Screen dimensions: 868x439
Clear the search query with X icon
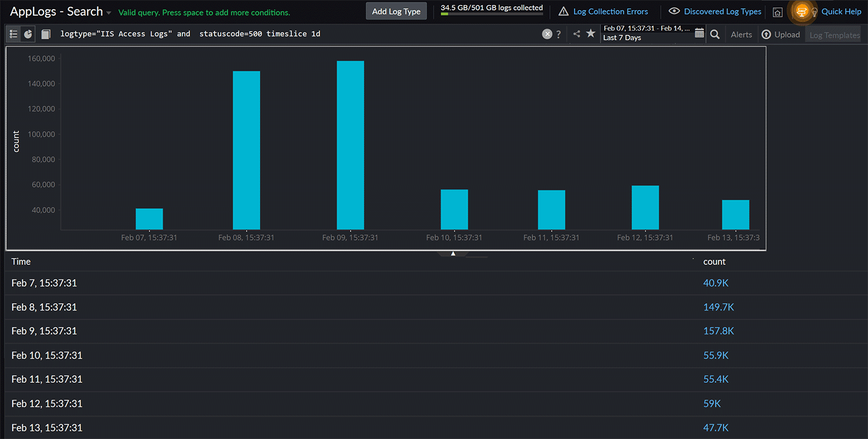point(547,34)
